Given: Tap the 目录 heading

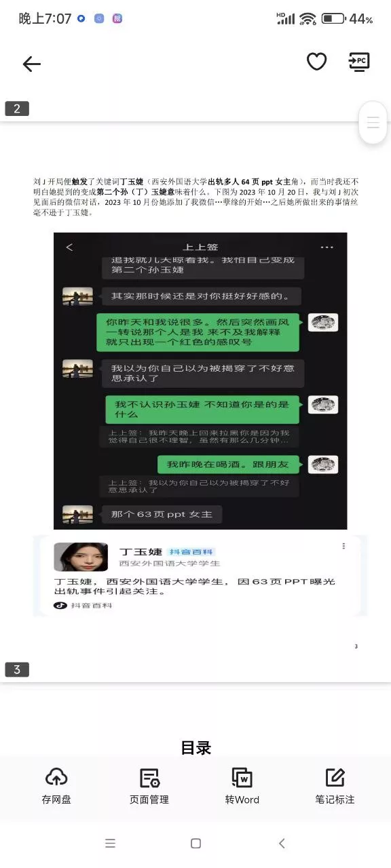Looking at the screenshot, I should (x=196, y=748).
